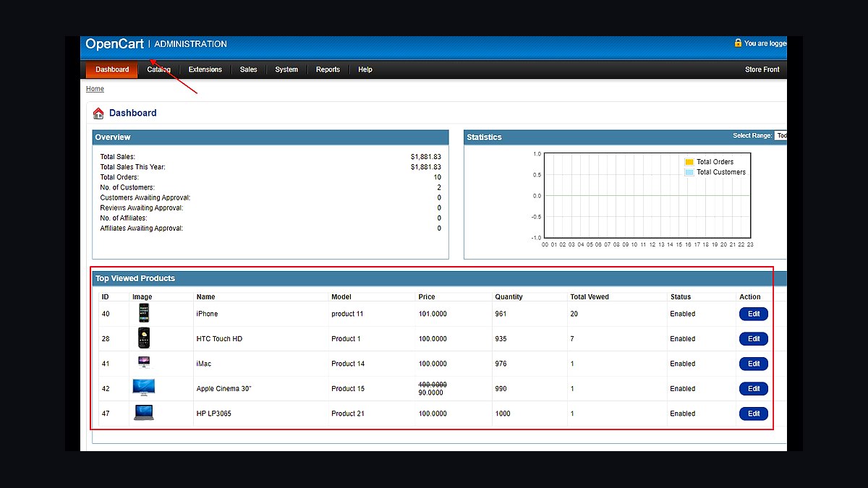Click the Total Vewed column header

pyautogui.click(x=590, y=296)
